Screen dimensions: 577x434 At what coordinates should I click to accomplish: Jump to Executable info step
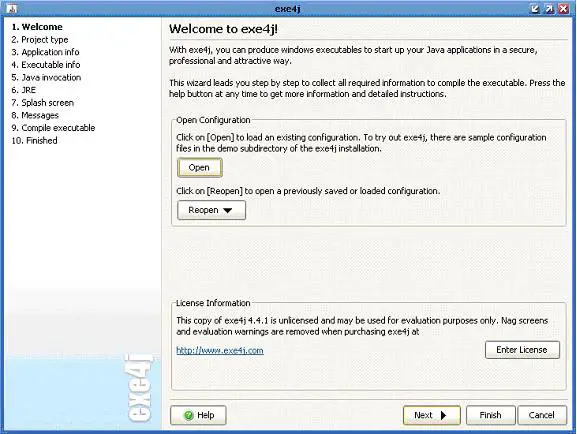(46, 65)
